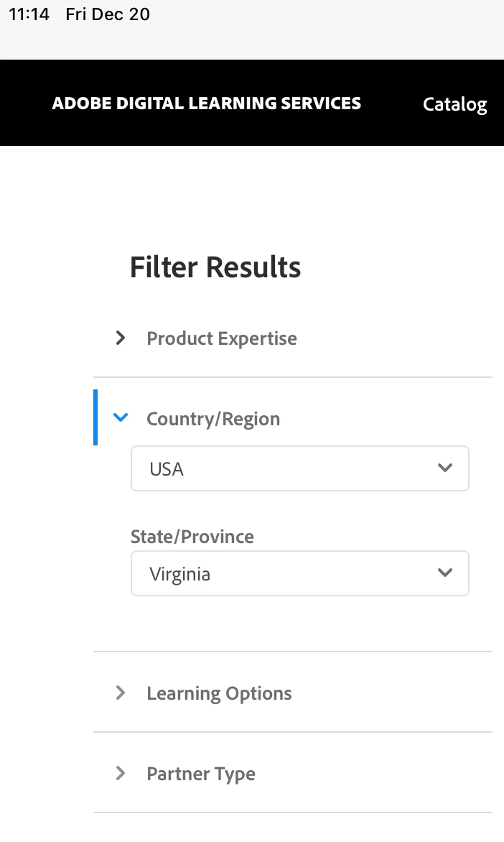The width and height of the screenshot is (504, 842).
Task: Click the chevron beside Partner Type
Action: pyautogui.click(x=121, y=773)
